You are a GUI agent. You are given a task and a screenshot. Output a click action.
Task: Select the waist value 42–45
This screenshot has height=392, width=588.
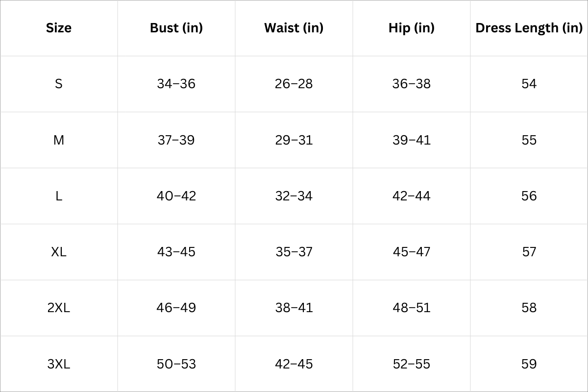click(294, 364)
